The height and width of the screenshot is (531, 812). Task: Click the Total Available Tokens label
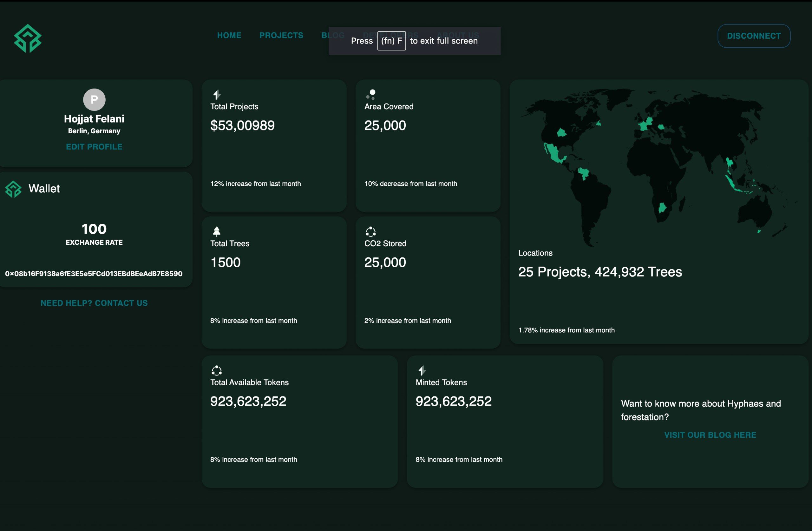coord(249,382)
